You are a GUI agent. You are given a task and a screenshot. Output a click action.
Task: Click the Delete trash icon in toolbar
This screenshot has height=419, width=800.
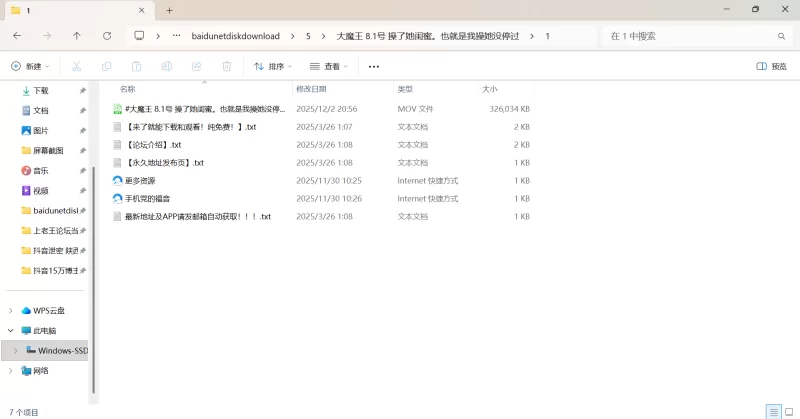pyautogui.click(x=227, y=67)
